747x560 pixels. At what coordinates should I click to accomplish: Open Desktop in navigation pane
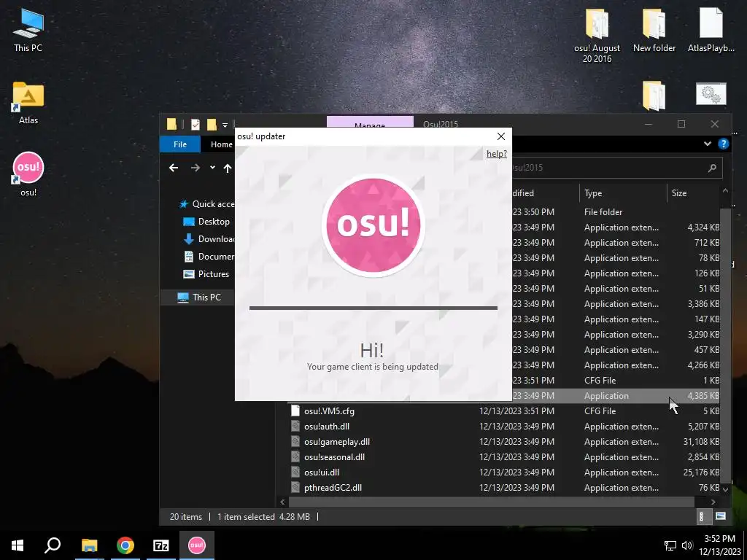pyautogui.click(x=206, y=222)
